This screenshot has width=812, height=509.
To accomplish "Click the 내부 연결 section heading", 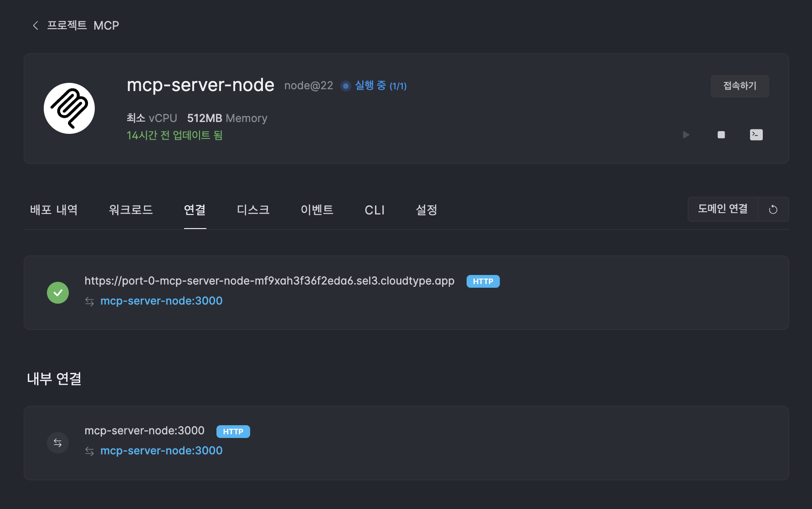I will pos(54,379).
